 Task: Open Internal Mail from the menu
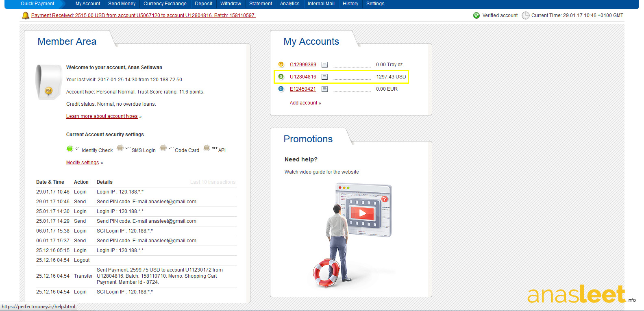pyautogui.click(x=321, y=4)
